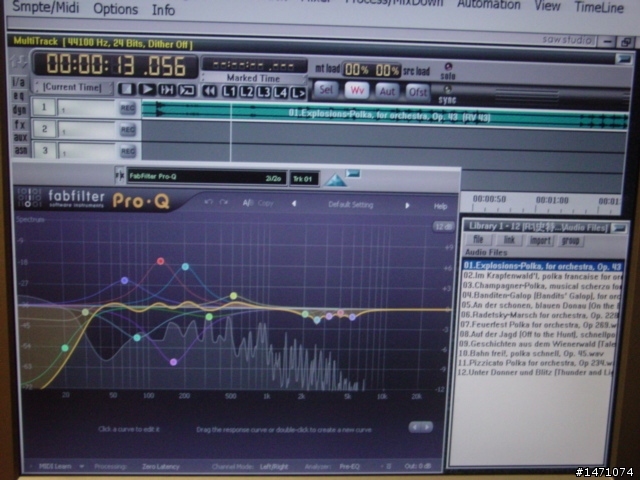Image resolution: width=640 pixels, height=480 pixels.
Task: Open the fx section on track sidebar
Action: pos(20,124)
